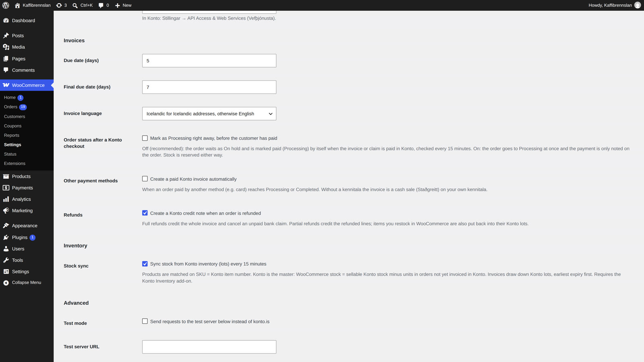The height and width of the screenshot is (362, 644).
Task: Check Create a paid Konto invoice automatically
Action: [x=145, y=179]
